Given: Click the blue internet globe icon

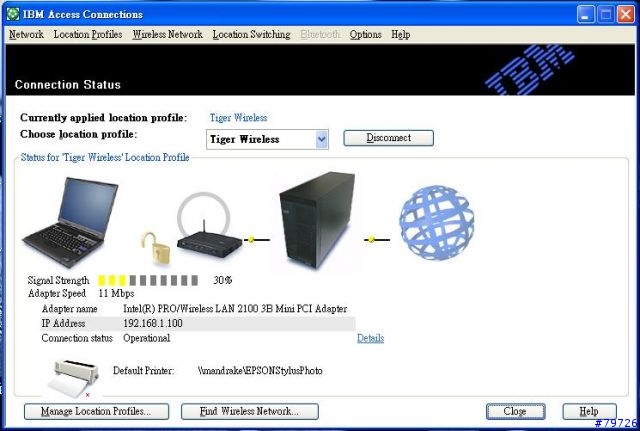Looking at the screenshot, I should click(x=436, y=222).
